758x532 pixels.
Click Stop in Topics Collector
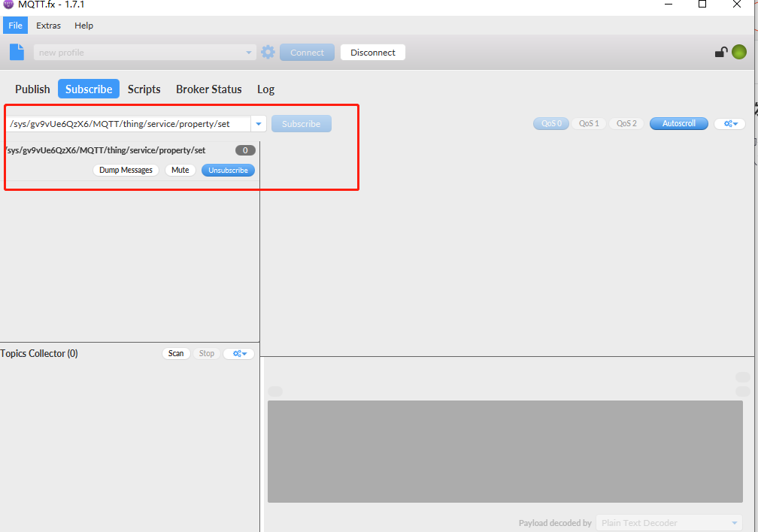(x=206, y=354)
